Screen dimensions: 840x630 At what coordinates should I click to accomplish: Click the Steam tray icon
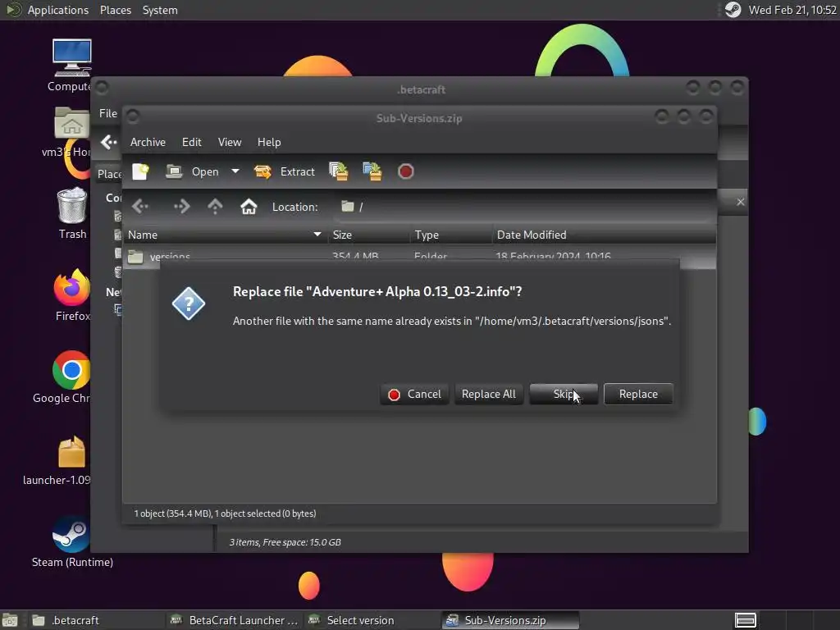pos(733,10)
